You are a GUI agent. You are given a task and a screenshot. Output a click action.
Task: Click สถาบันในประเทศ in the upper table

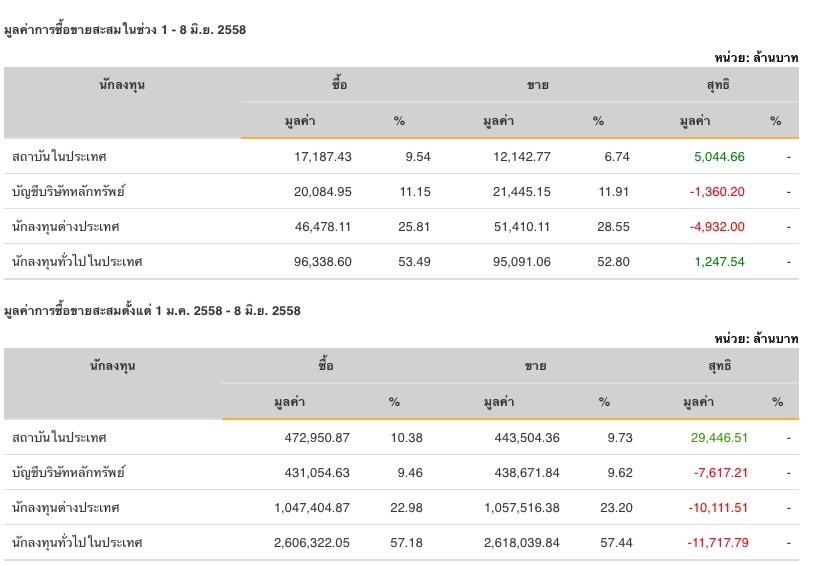tap(60, 157)
